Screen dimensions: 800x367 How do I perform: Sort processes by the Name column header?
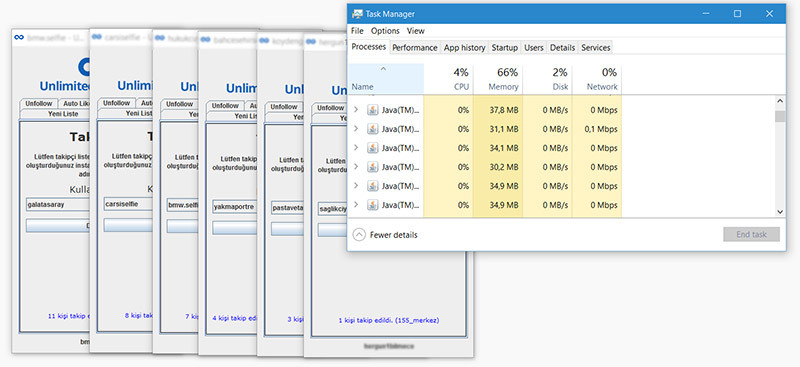click(x=386, y=79)
